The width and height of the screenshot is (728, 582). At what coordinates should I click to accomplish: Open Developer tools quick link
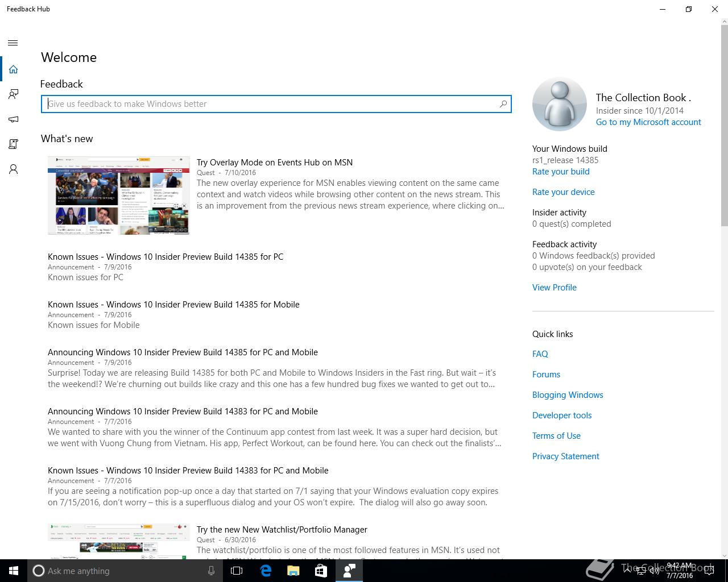[x=562, y=415]
